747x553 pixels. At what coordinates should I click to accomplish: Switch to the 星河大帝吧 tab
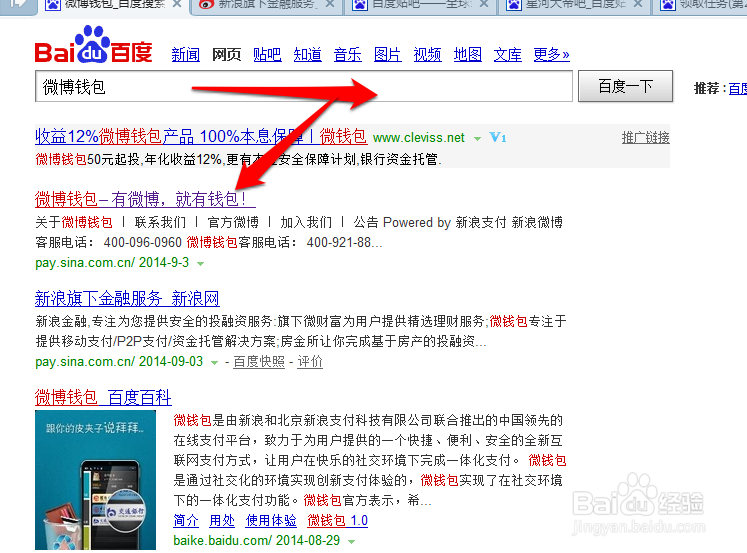tap(574, 5)
